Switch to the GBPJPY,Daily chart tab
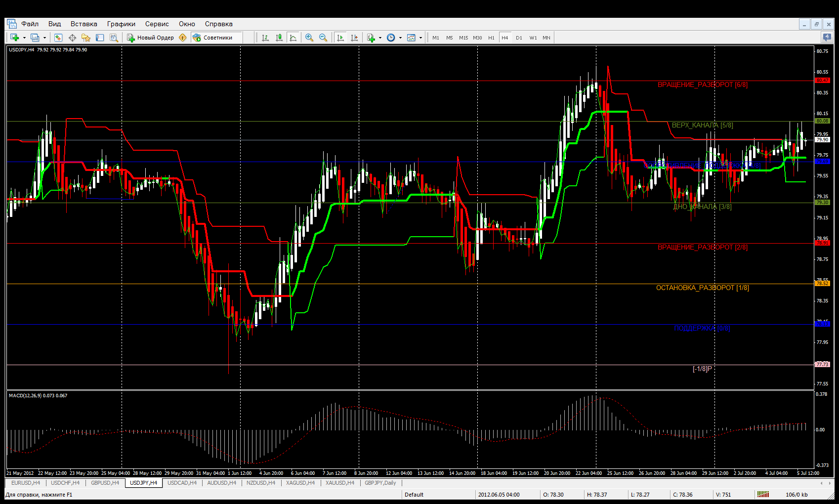 point(380,483)
